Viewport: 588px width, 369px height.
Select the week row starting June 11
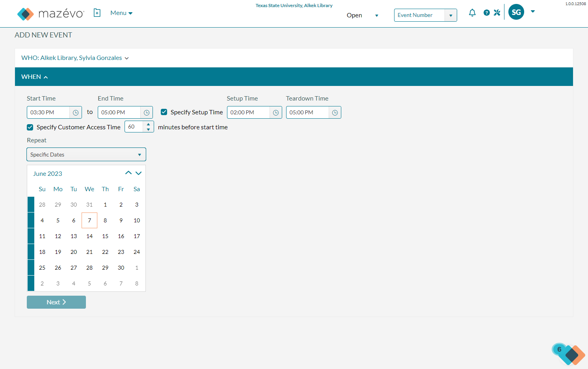pyautogui.click(x=31, y=236)
